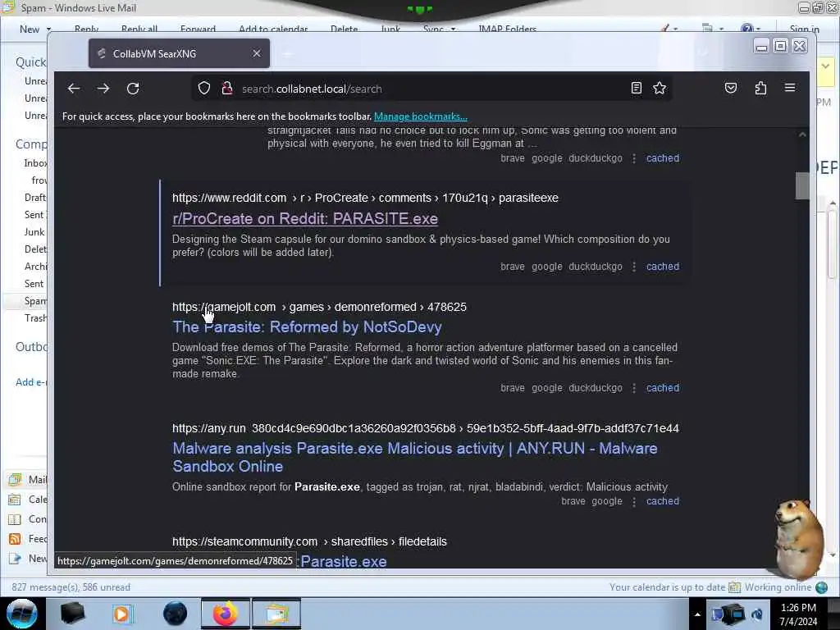Bookmark this page with the star icon
The width and height of the screenshot is (840, 630).
[660, 89]
